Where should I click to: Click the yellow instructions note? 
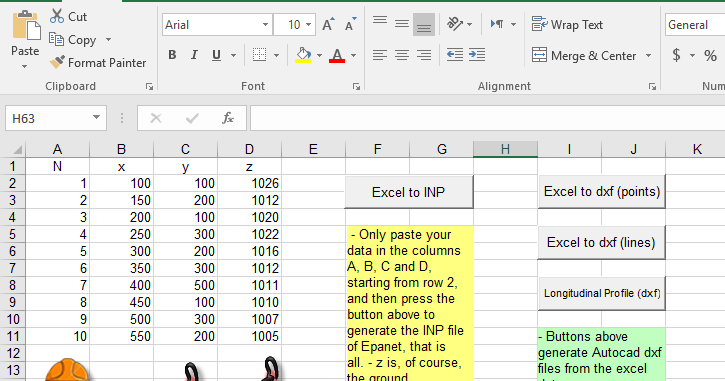point(410,303)
